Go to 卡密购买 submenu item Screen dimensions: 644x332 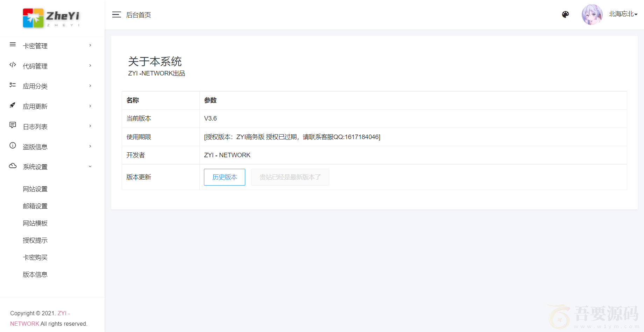pos(35,258)
